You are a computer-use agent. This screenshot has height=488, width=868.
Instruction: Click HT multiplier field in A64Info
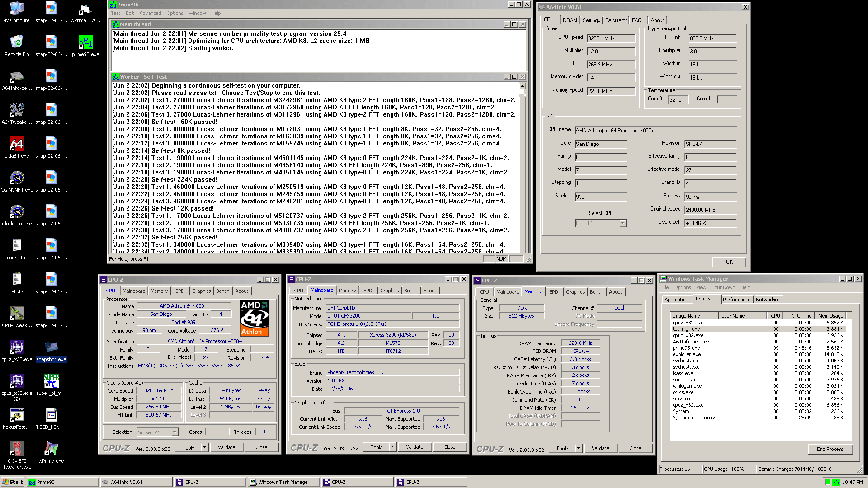(712, 52)
